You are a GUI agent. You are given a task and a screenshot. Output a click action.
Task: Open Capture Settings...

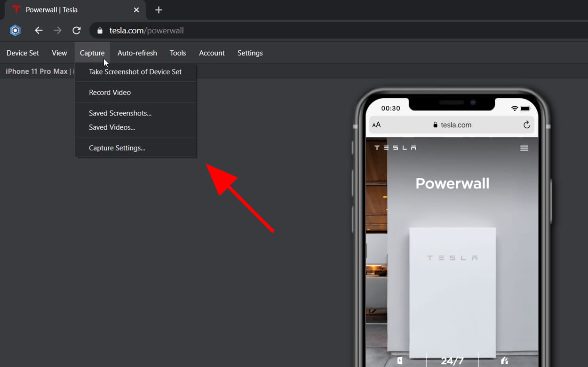(135, 148)
